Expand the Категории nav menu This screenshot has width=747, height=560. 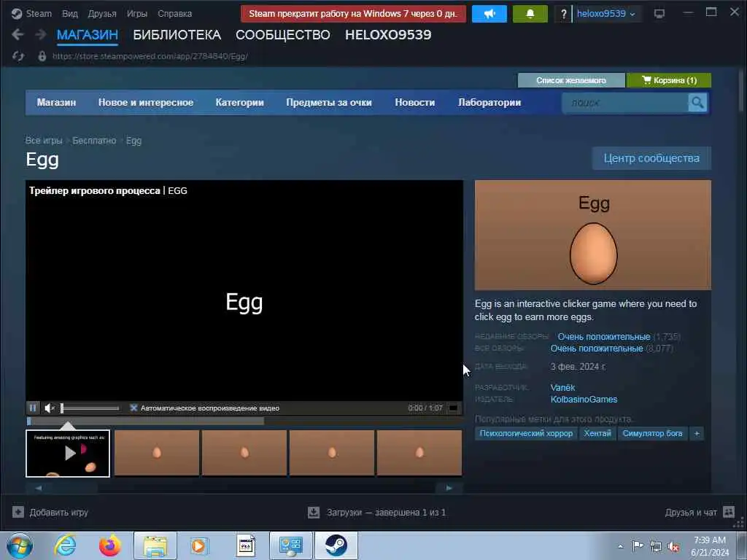(x=239, y=102)
